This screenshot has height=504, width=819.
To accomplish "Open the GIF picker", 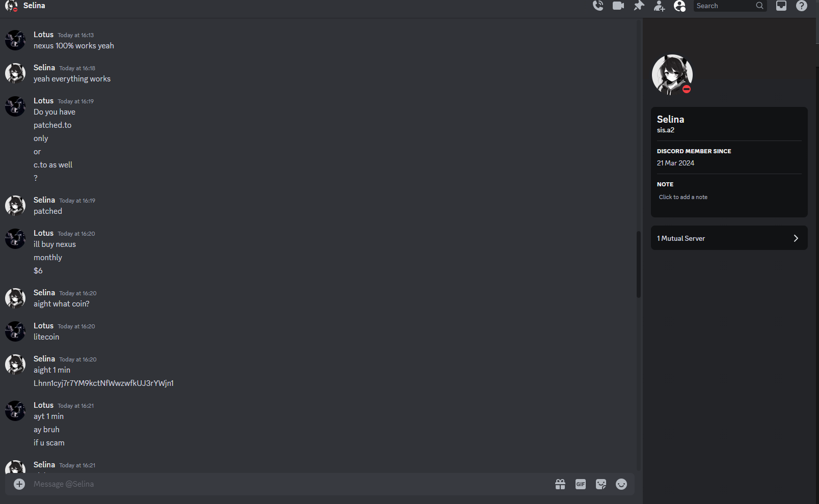I will tap(581, 484).
